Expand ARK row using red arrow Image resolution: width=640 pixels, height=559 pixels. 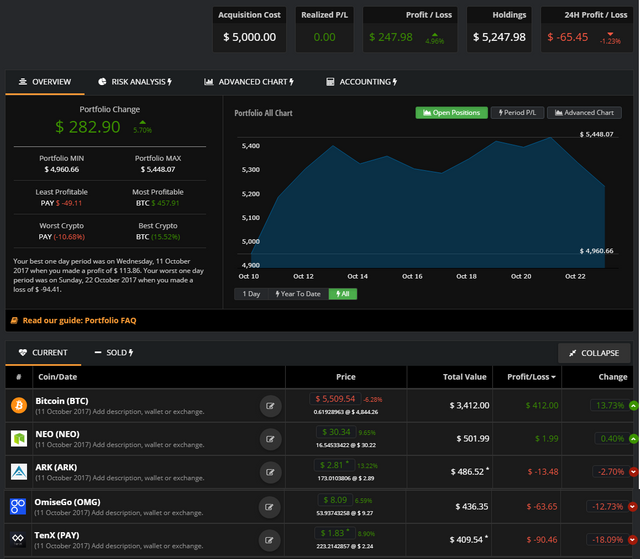[x=633, y=471]
